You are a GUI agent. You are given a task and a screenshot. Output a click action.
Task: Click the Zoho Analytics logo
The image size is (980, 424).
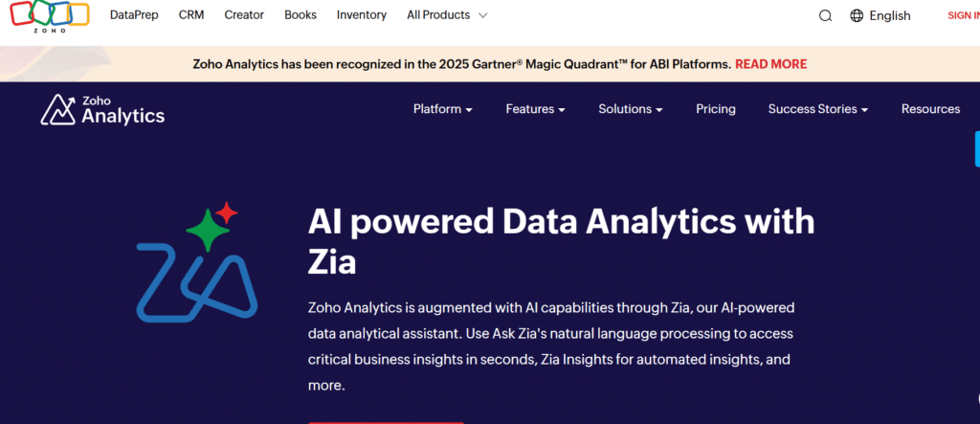tap(102, 110)
